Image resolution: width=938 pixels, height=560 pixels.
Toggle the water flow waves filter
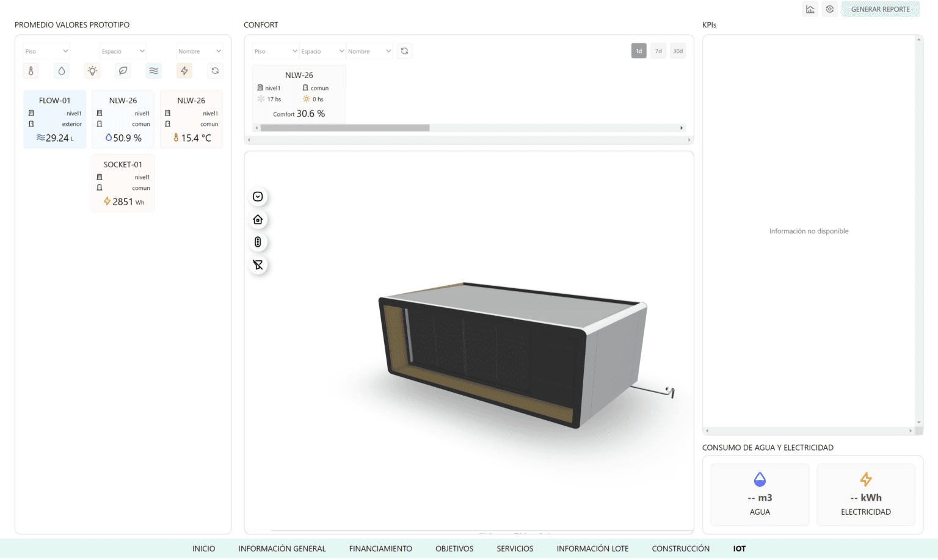click(x=154, y=71)
